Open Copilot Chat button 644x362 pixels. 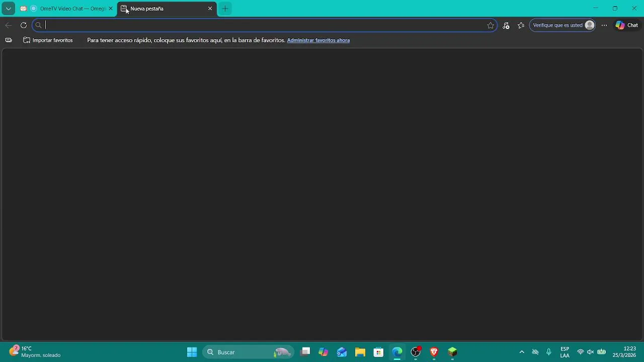(x=627, y=25)
